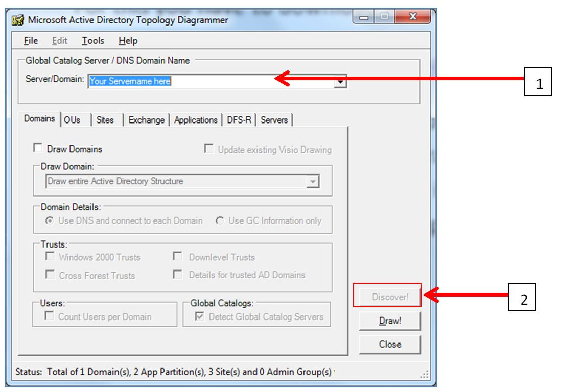This screenshot has width=584, height=392.
Task: Switch to the DFS-R tab
Action: coord(239,120)
